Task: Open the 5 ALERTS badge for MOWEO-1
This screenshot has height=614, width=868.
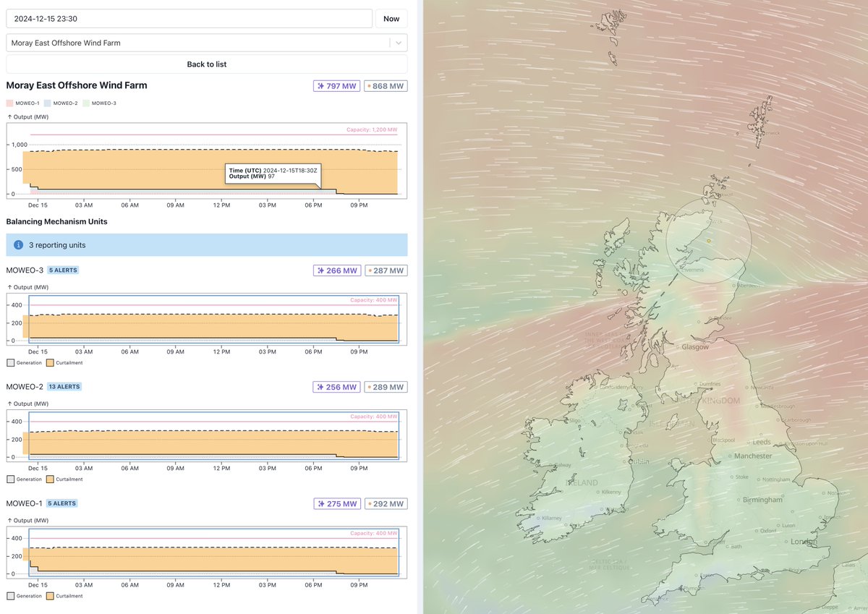Action: click(x=63, y=503)
